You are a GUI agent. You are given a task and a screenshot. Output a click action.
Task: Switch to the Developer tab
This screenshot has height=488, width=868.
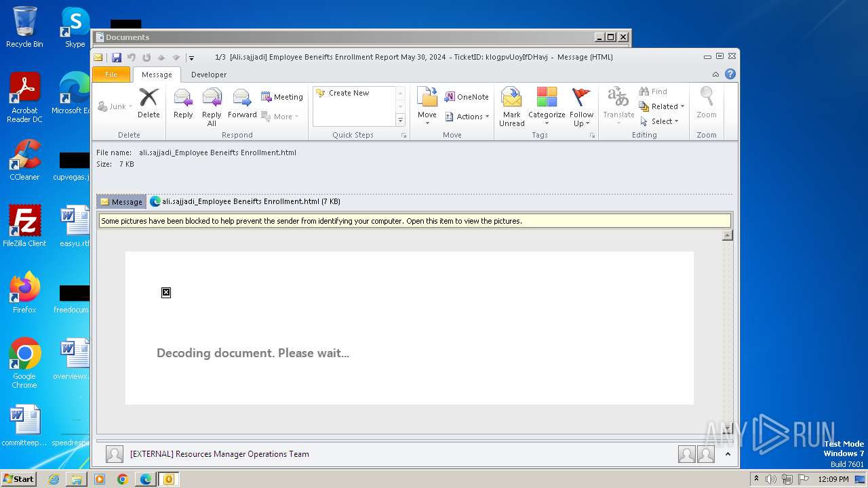(209, 75)
